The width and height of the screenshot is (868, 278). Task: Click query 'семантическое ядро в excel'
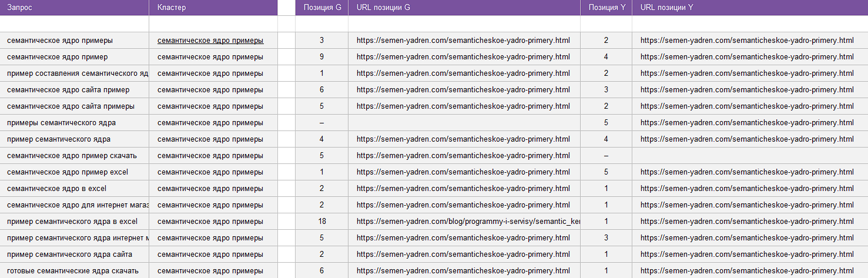coord(56,189)
